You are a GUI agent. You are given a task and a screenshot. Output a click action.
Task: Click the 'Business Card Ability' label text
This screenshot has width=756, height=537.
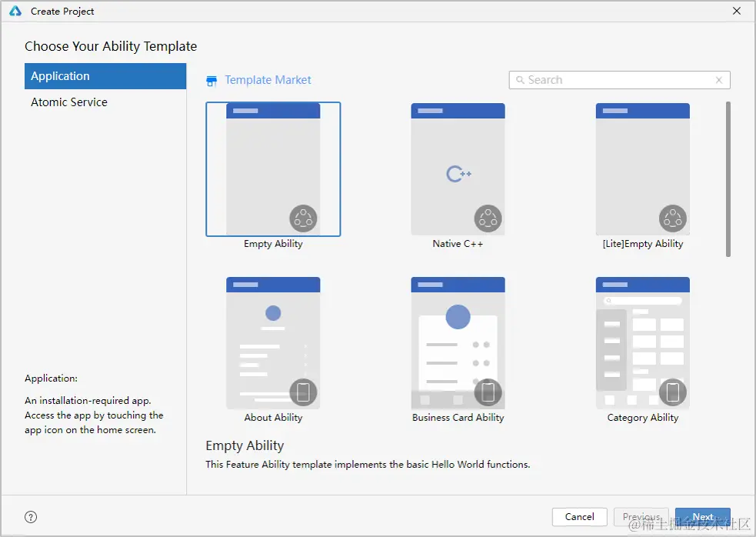458,417
